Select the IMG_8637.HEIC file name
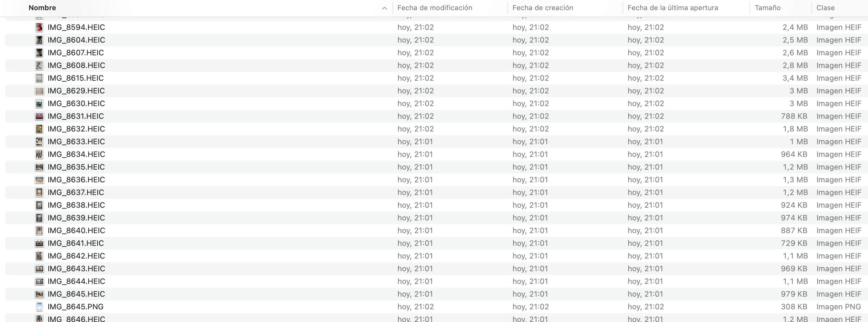868x322 pixels. [76, 192]
